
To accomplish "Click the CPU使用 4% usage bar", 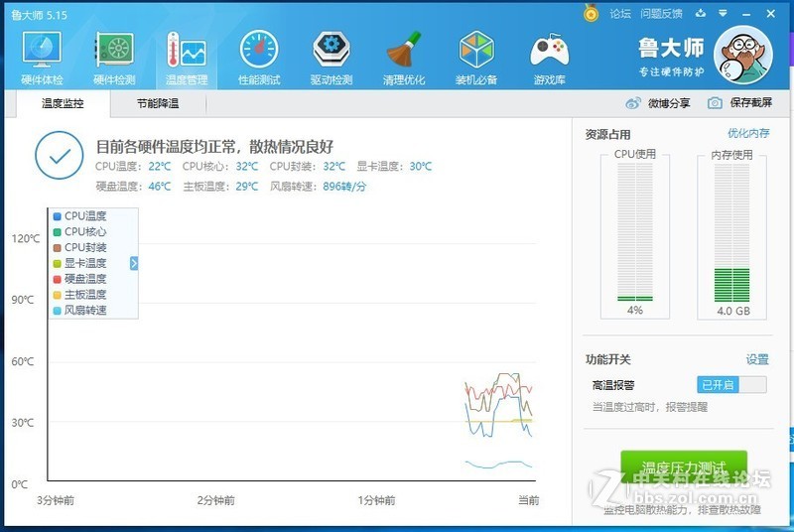I will [635, 232].
